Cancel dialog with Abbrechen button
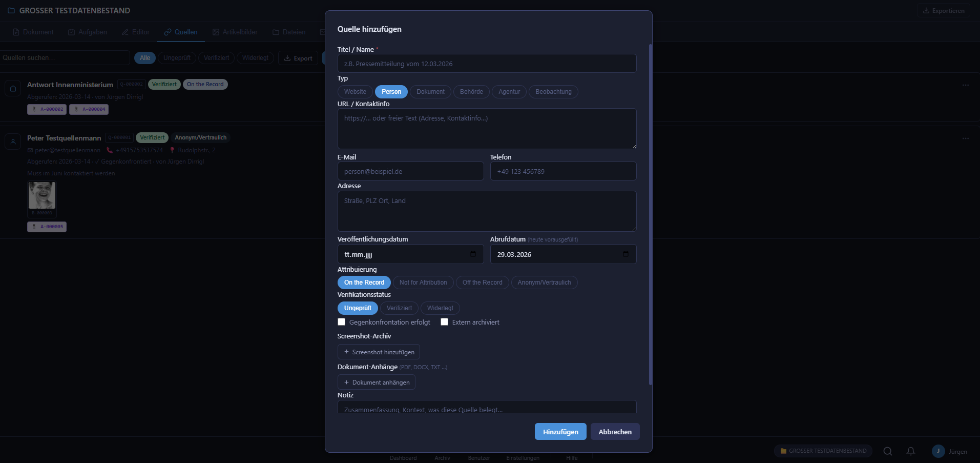Viewport: 980px width, 463px height. pos(615,432)
